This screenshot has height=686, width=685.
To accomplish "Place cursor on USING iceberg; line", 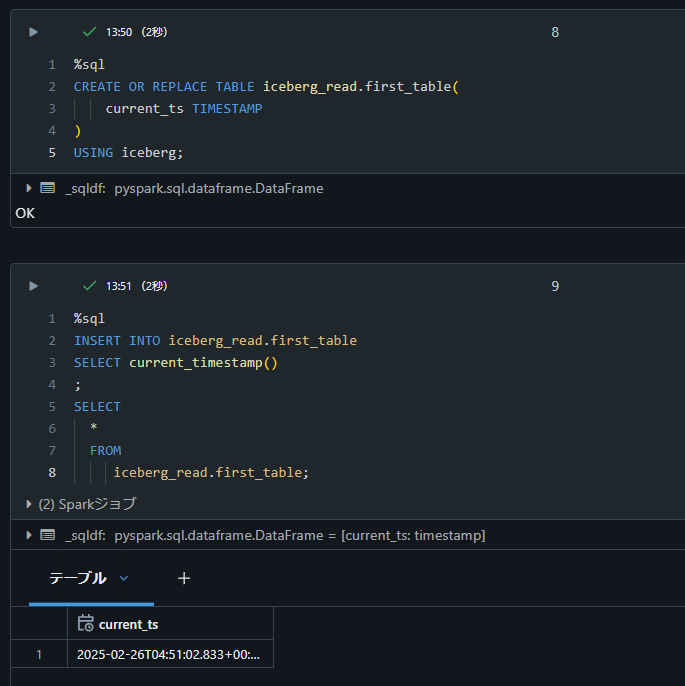I will [x=128, y=152].
